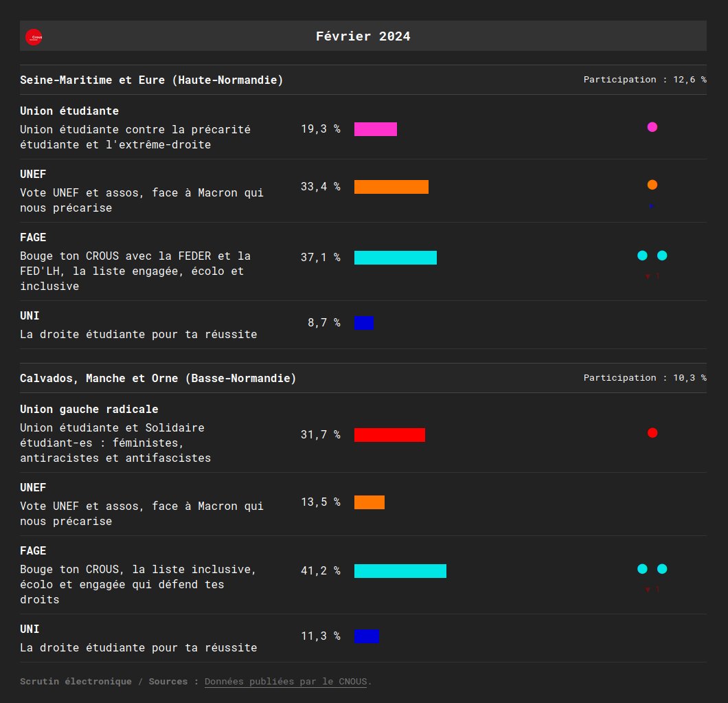Click the orange seat dot for Haute-Normandie UNEF
Screen dimensions: 728x703
tap(652, 185)
